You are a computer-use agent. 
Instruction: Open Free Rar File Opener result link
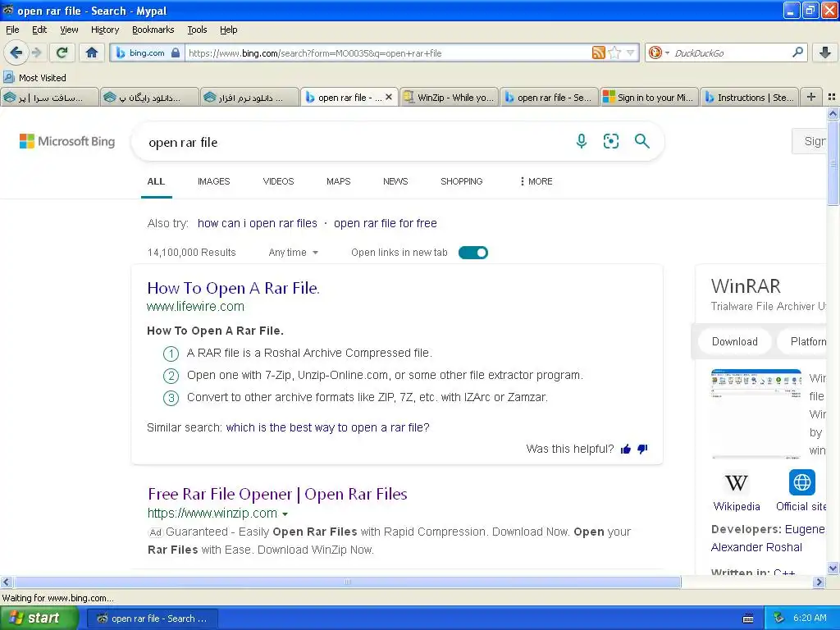pos(277,494)
